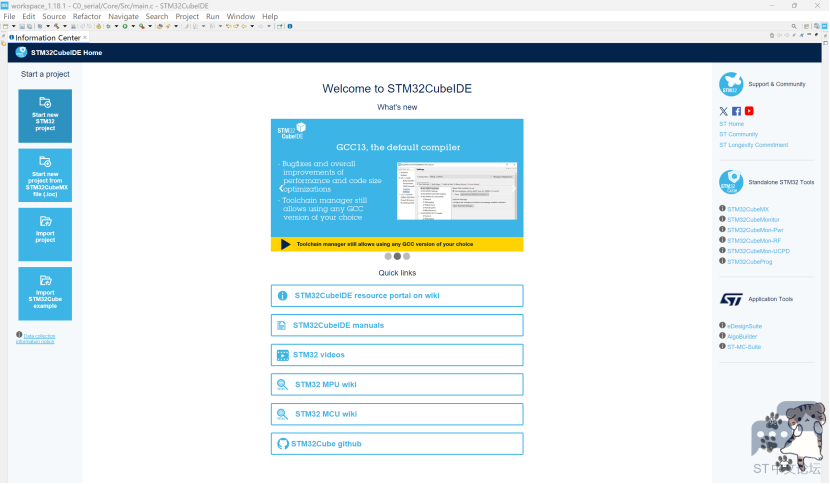Image resolution: width=830 pixels, height=484 pixels.
Task: Open the YouTube social icon
Action: [749, 111]
